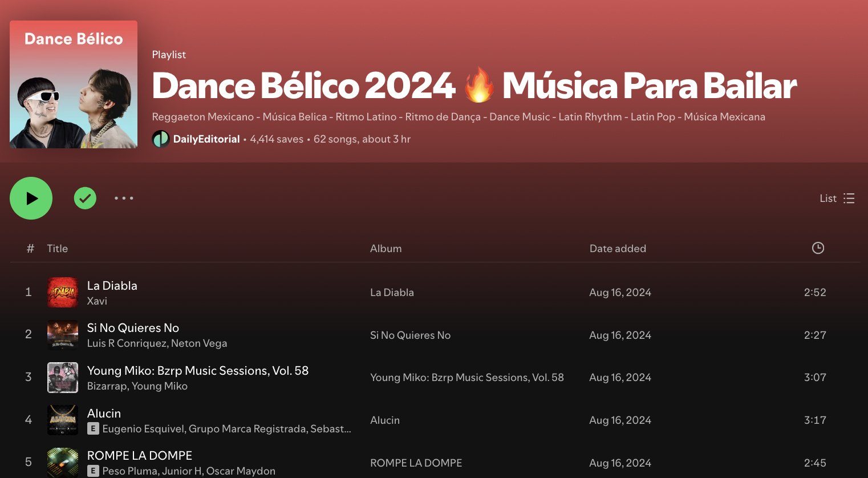Open artist Luis R Conriquez
This screenshot has width=868, height=478.
[127, 343]
